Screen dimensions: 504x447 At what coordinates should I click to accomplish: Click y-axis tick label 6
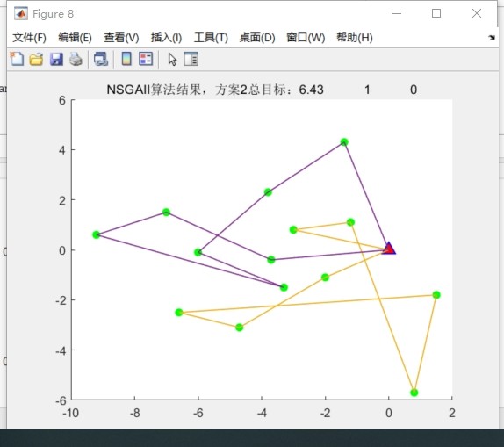[62, 100]
